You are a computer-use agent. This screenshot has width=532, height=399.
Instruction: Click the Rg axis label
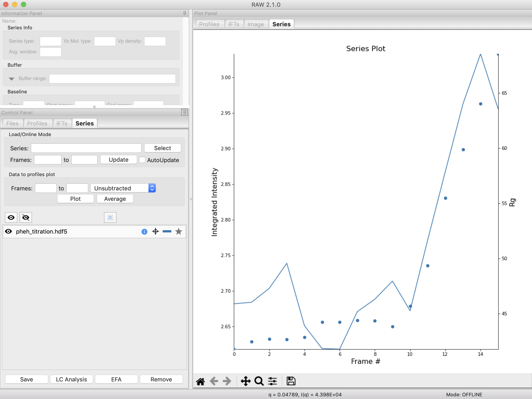coord(512,202)
